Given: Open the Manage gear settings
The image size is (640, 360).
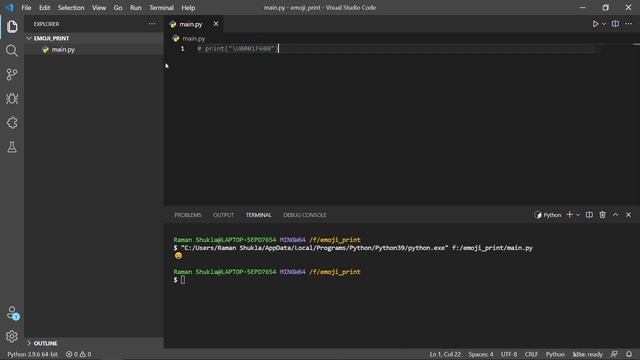Looking at the screenshot, I should coord(12,336).
